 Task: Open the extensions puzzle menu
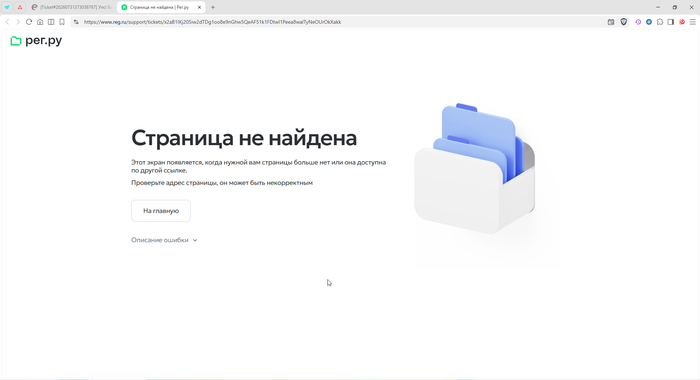pos(660,22)
